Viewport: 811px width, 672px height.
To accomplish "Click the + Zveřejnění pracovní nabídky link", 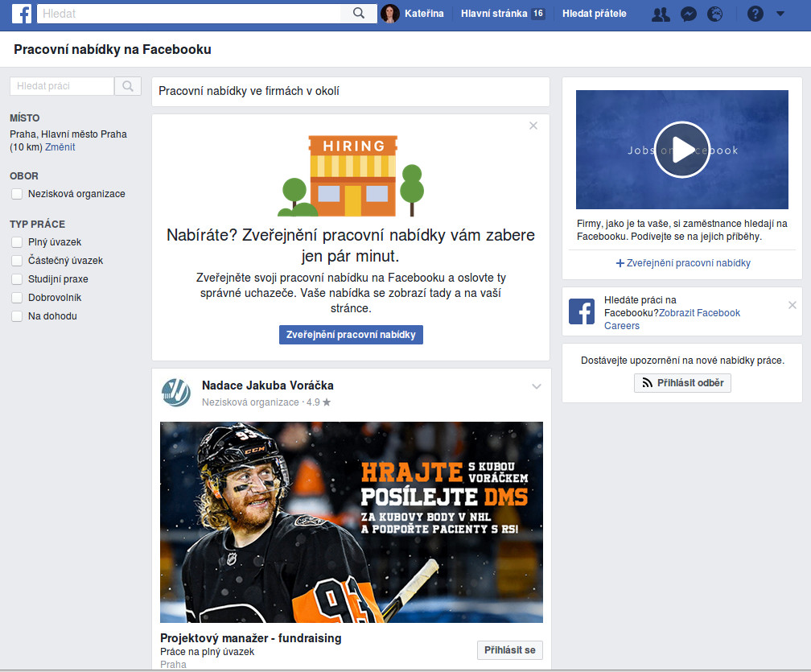I will (683, 263).
